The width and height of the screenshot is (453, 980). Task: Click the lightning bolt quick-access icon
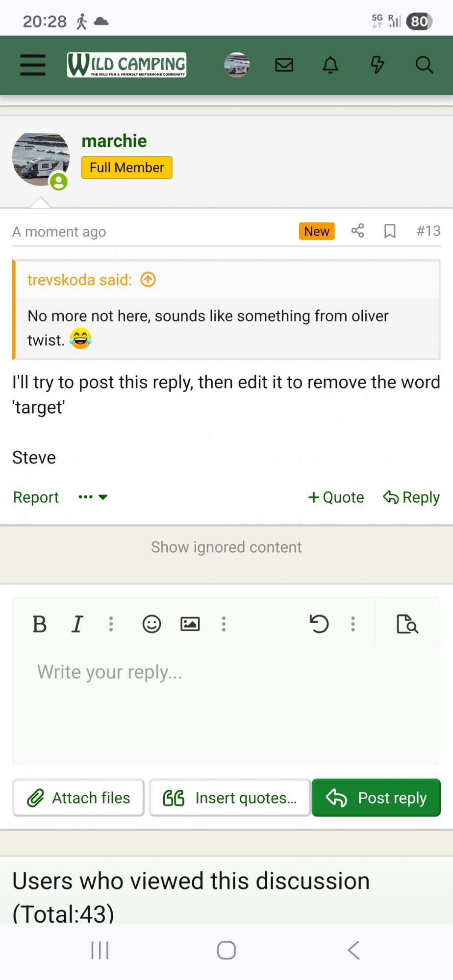(377, 64)
